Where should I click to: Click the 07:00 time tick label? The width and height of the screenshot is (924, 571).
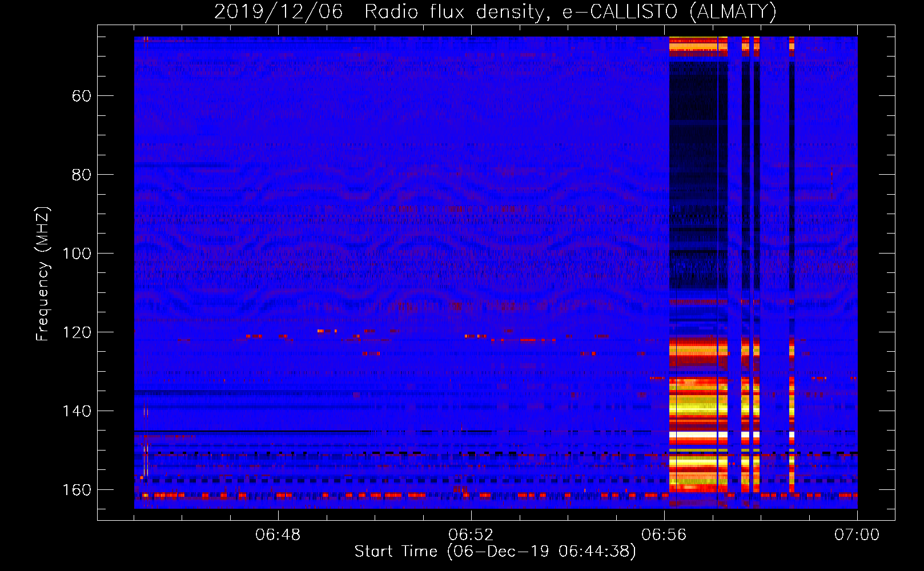(857, 535)
